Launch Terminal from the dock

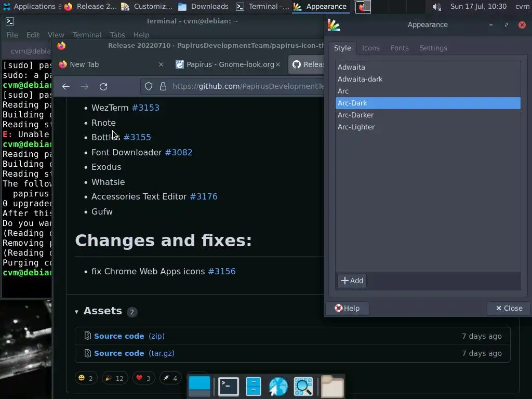click(x=229, y=387)
